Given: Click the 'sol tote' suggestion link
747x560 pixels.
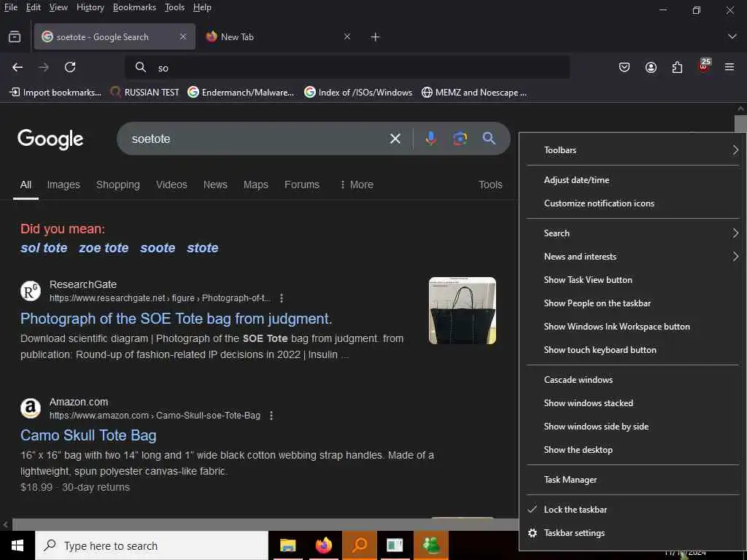Looking at the screenshot, I should [x=44, y=248].
